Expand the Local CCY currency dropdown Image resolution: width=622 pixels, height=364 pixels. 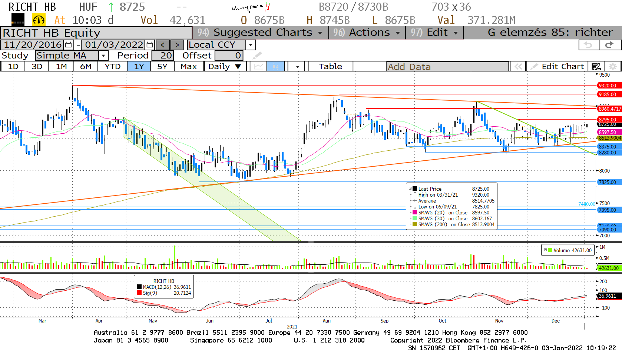251,45
